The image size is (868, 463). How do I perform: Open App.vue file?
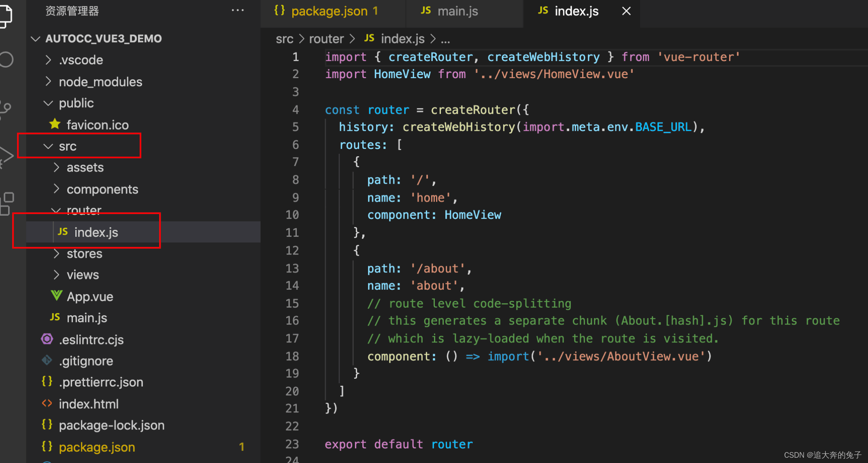click(x=90, y=297)
